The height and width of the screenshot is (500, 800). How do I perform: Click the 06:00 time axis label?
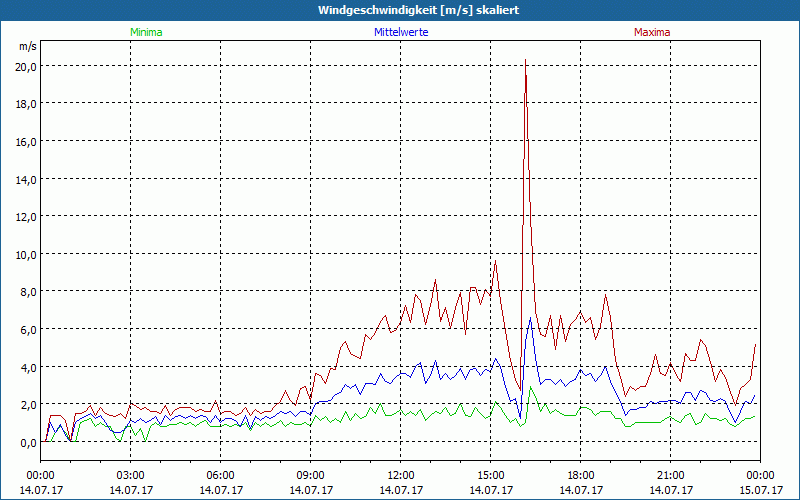pos(220,476)
